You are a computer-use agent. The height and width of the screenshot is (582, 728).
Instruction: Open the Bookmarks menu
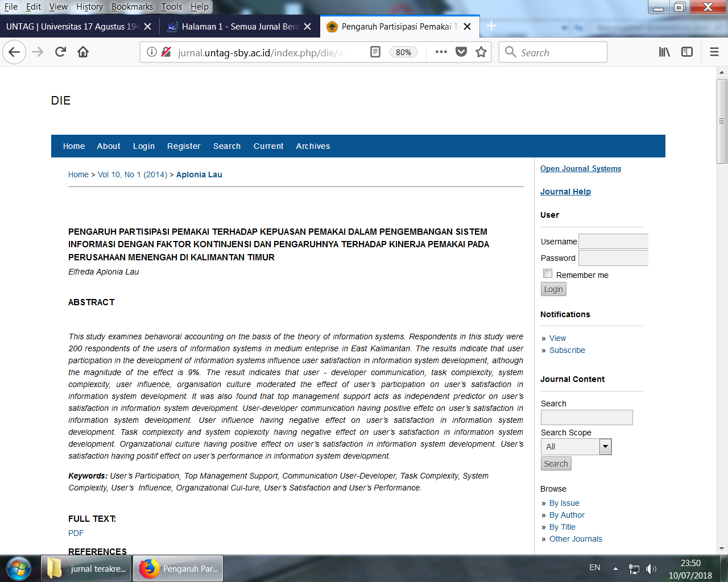pos(132,7)
